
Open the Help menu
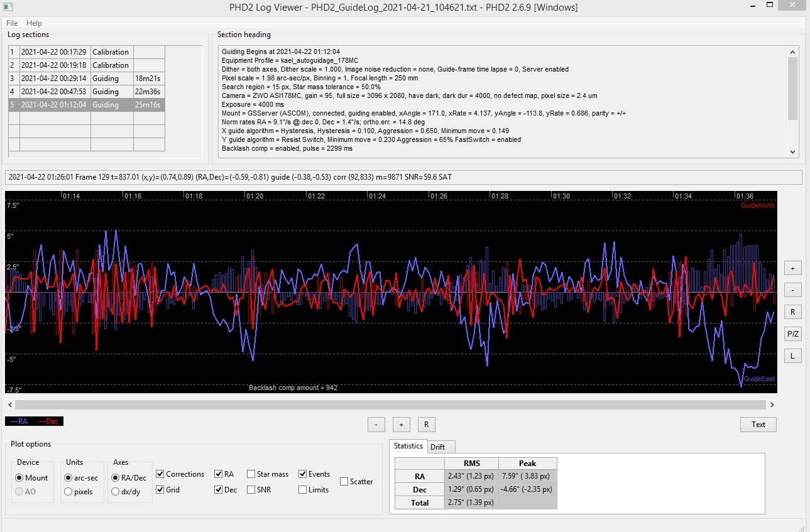(x=34, y=23)
